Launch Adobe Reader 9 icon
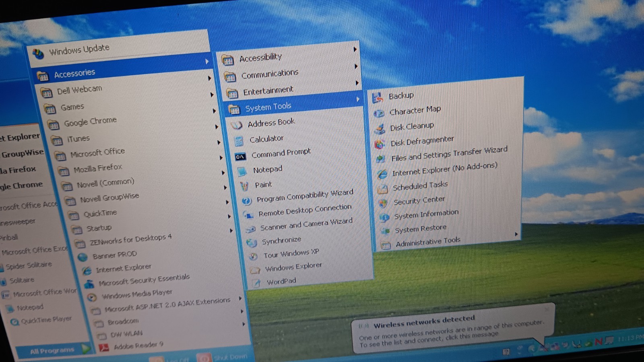 (104, 347)
